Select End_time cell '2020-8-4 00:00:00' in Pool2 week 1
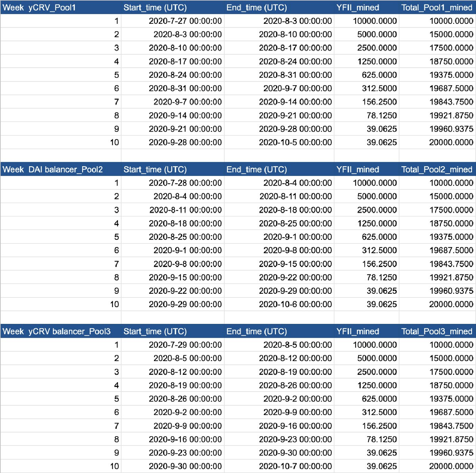The width and height of the screenshot is (476, 473). 279,183
